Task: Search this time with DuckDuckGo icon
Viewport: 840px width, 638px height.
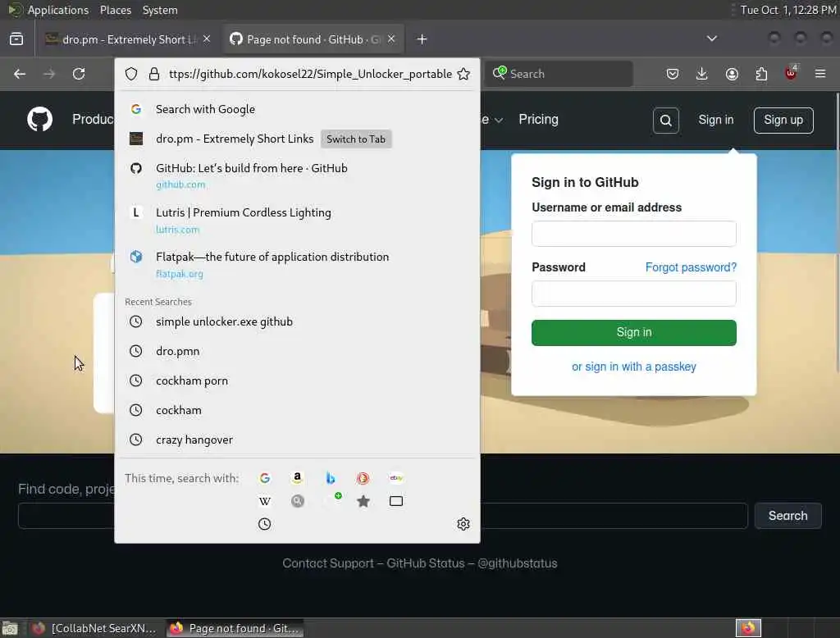Action: pyautogui.click(x=363, y=478)
